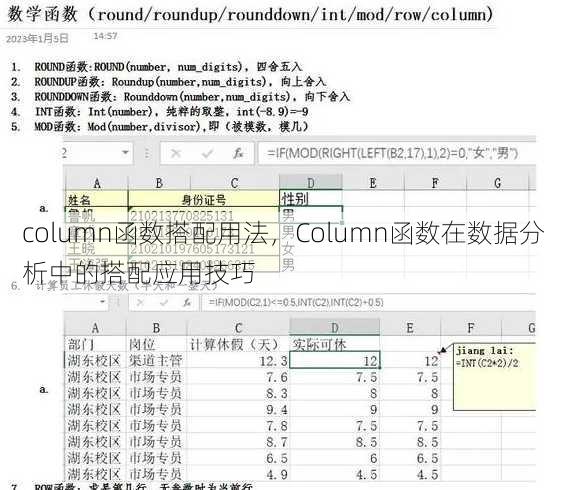Open the Name Box dropdown arrow in upper spreadsheet
This screenshot has width=566, height=490.
[125, 152]
